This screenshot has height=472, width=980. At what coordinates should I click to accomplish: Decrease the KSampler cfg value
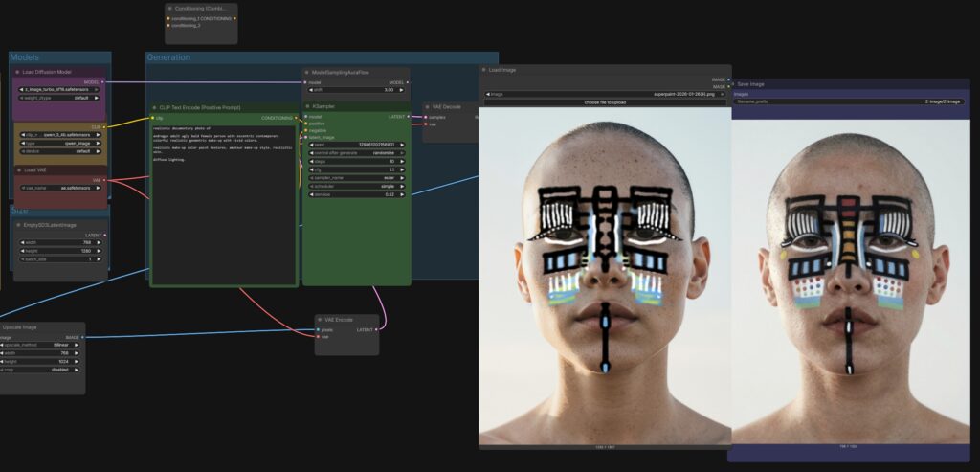tap(311, 169)
